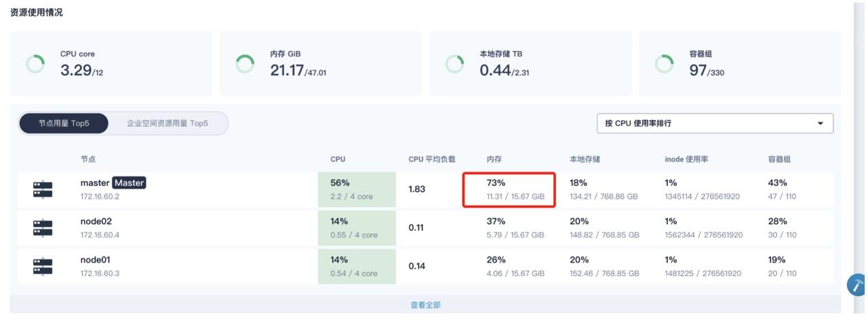Viewport: 868px width, 321px height.
Task: Click node02 storage 148.82 / 768.85 GB
Action: tap(605, 235)
